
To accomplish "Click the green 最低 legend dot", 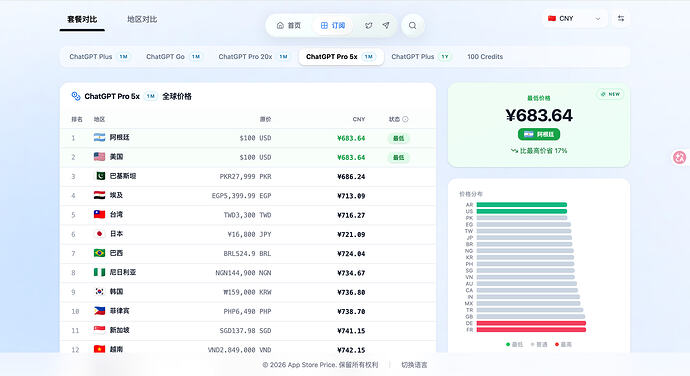I will [508, 344].
